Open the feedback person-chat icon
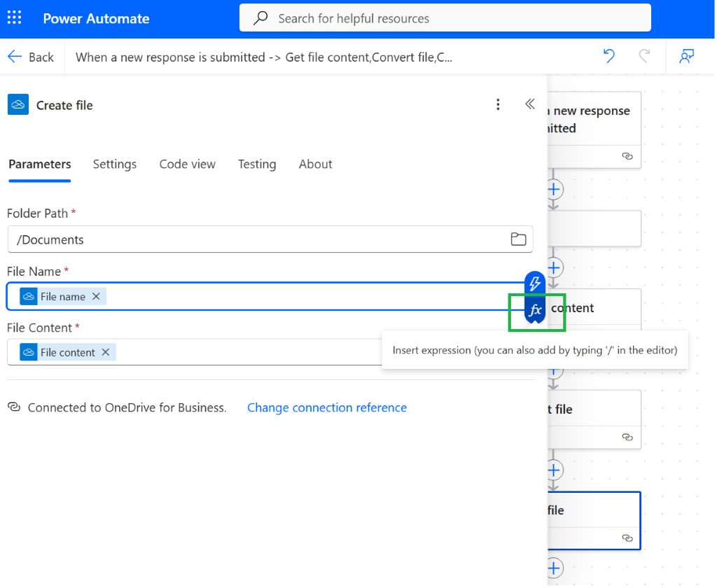 (687, 56)
